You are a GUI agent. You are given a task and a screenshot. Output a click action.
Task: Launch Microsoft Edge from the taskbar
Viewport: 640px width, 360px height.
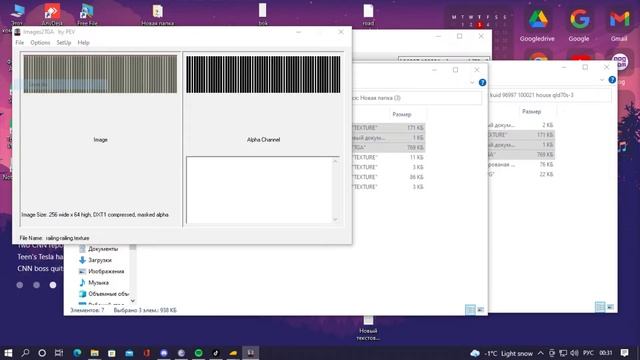[77, 353]
